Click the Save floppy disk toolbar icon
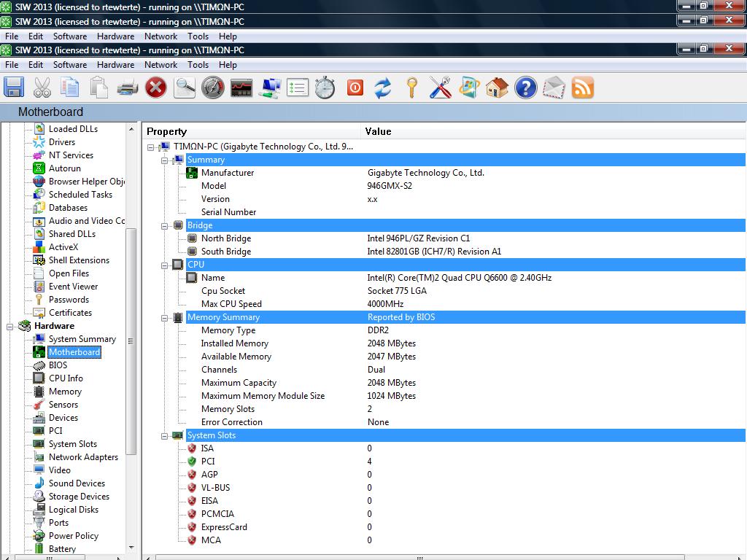This screenshot has height=560, width=747. pyautogui.click(x=14, y=87)
